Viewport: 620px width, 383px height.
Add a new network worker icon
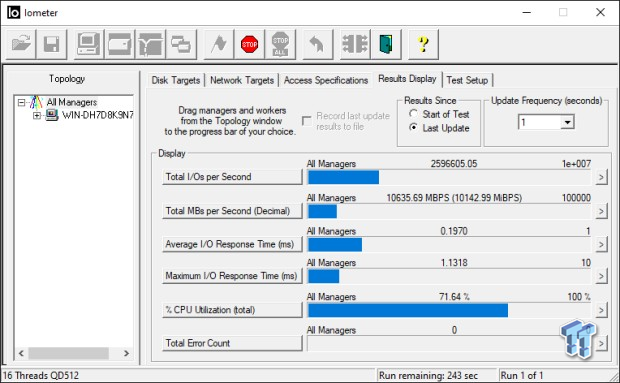click(150, 44)
